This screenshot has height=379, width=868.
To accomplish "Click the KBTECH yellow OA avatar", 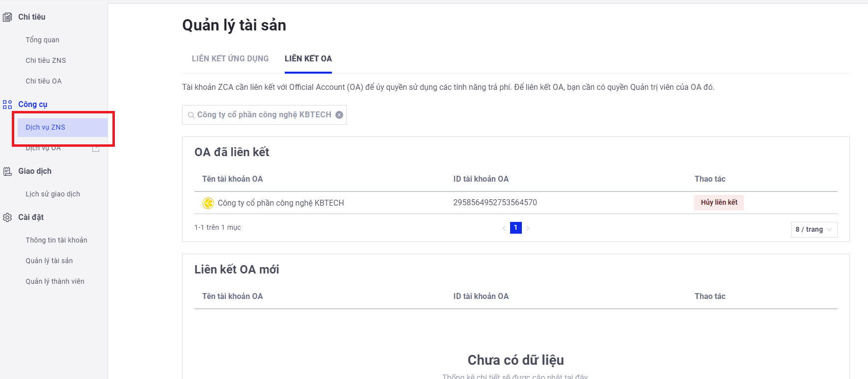I will coord(208,203).
